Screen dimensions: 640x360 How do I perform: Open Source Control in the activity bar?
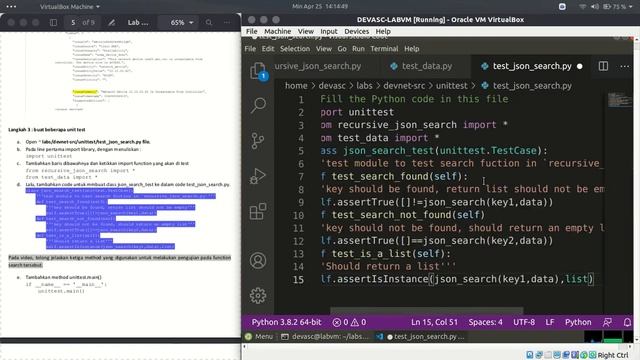(258, 141)
